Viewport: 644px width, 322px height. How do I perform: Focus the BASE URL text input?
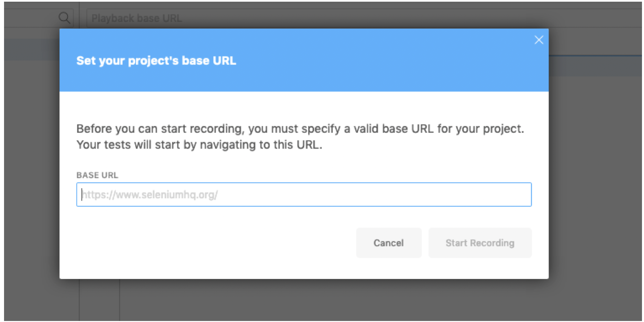tap(304, 195)
